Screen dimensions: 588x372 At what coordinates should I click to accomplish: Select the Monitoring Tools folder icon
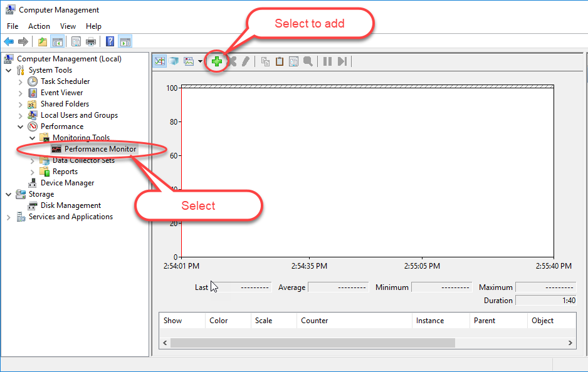point(45,138)
